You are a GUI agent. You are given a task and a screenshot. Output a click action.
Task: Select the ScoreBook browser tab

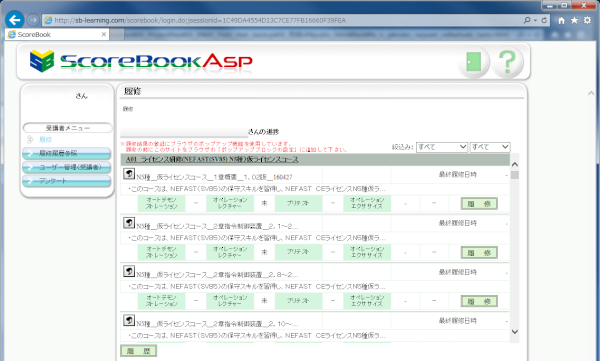click(x=57, y=34)
